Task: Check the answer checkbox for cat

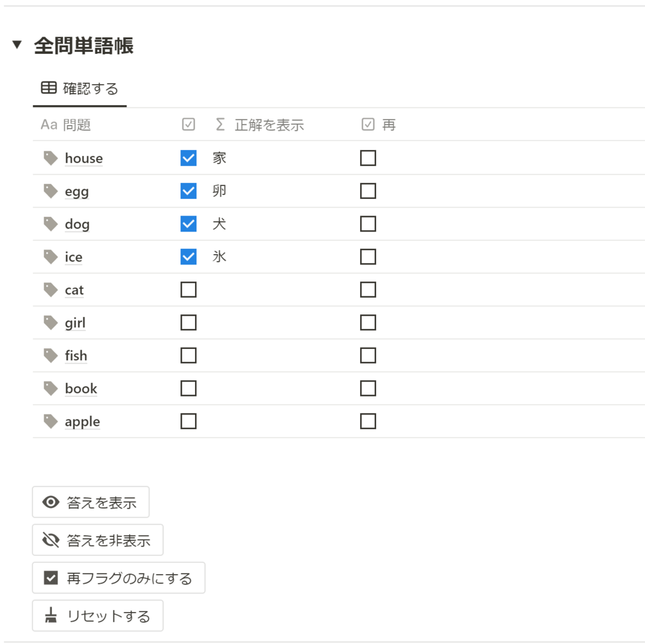Action: [x=189, y=290]
